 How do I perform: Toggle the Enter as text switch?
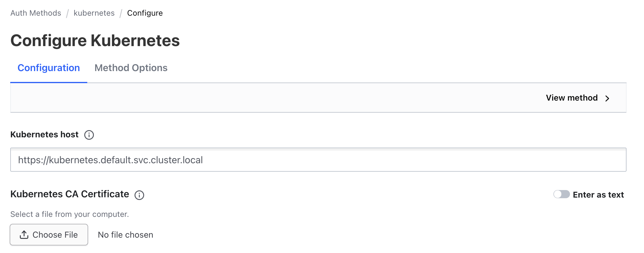coord(561,194)
